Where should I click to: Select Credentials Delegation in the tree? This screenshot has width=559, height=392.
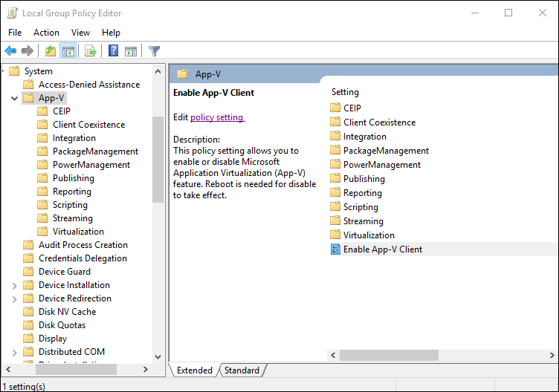coord(83,258)
